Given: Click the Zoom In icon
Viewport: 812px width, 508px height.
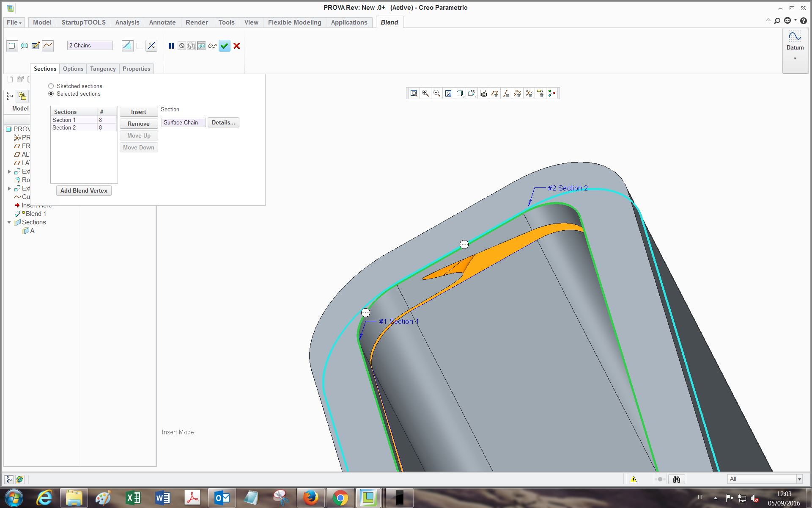Looking at the screenshot, I should pos(425,93).
